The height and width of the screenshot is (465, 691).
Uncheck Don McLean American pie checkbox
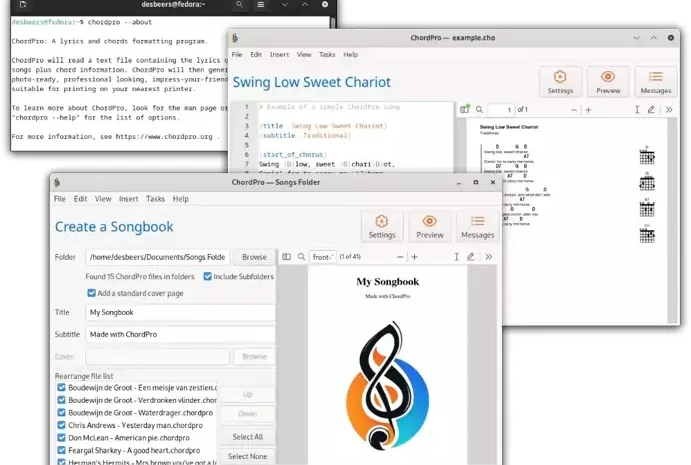coord(61,438)
